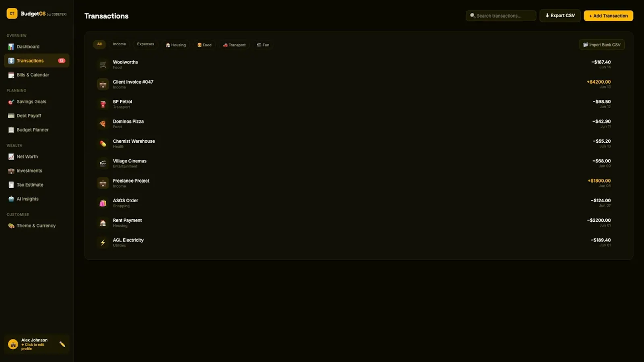Click the -$2200.00 rent amount
Screen dimensions: 644x362
(x=599, y=220)
